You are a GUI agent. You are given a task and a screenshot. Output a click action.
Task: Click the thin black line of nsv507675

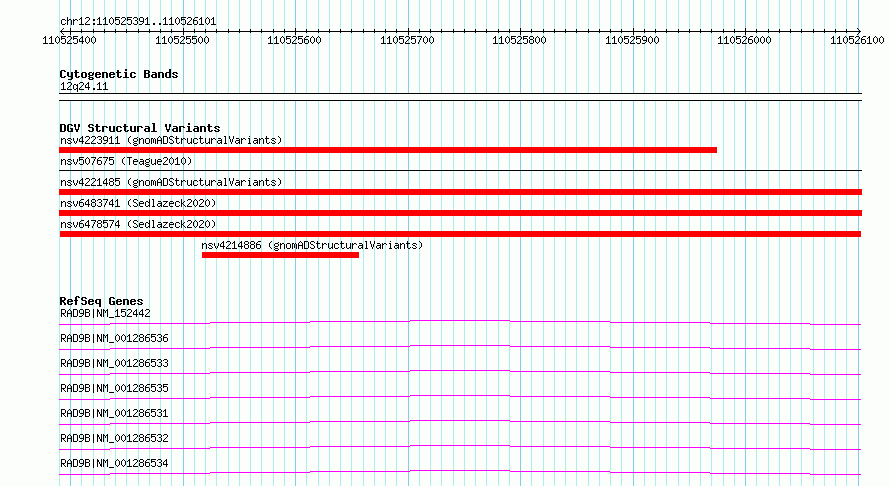(x=460, y=170)
